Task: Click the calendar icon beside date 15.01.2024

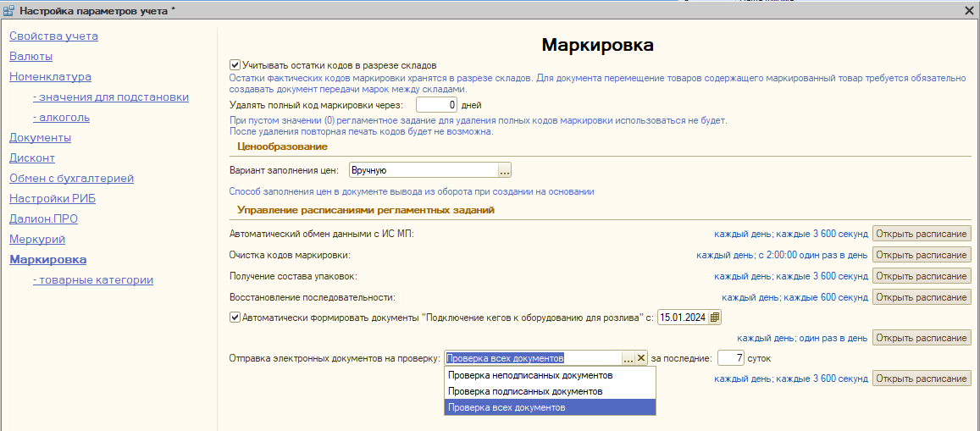Action: tap(715, 318)
